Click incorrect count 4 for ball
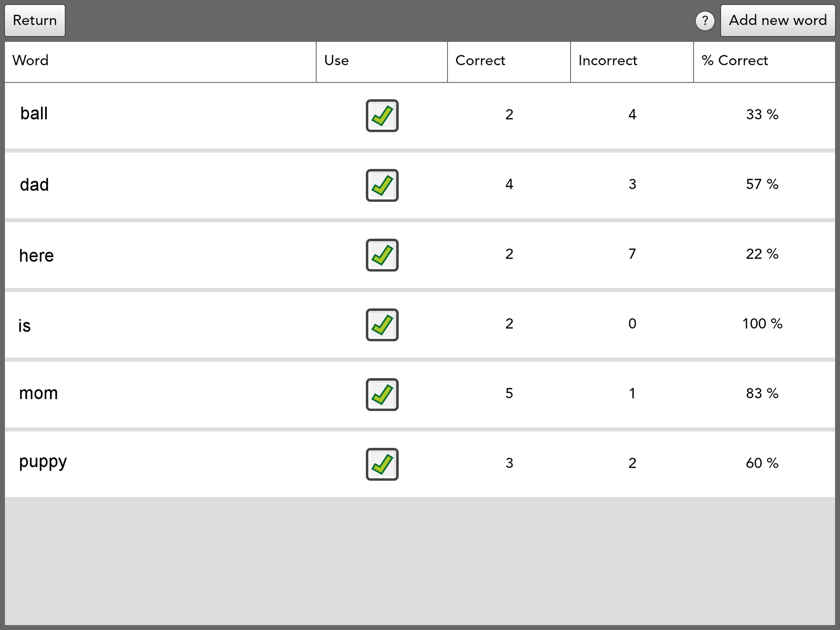 pyautogui.click(x=632, y=114)
